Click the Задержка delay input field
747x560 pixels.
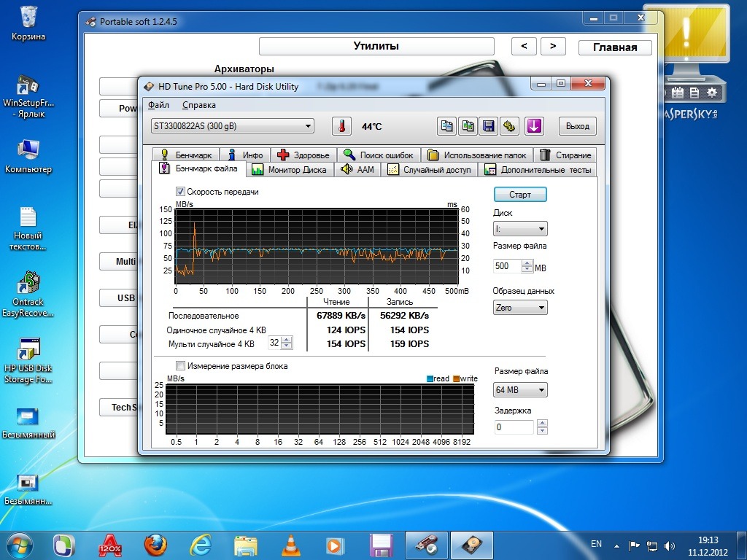coord(514,427)
